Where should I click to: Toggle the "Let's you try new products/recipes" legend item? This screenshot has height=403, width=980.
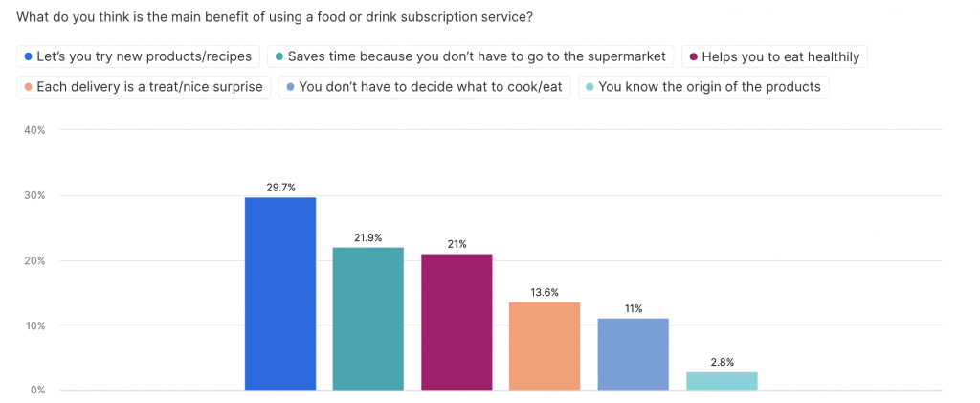pos(139,56)
